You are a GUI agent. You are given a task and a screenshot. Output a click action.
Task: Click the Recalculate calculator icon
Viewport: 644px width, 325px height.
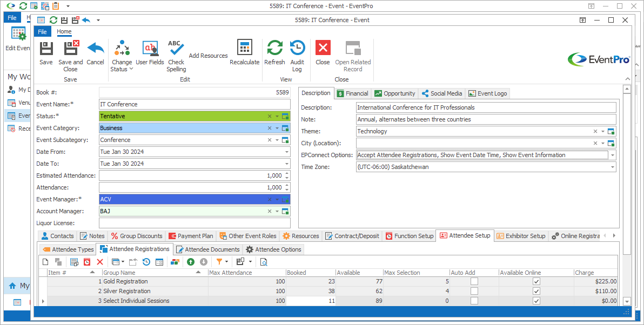244,48
